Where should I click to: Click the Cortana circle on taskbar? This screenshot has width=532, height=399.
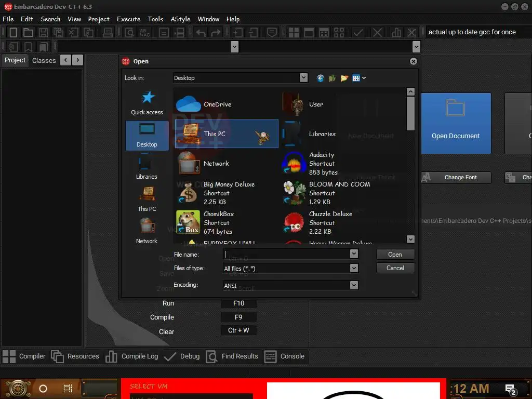[x=43, y=389]
